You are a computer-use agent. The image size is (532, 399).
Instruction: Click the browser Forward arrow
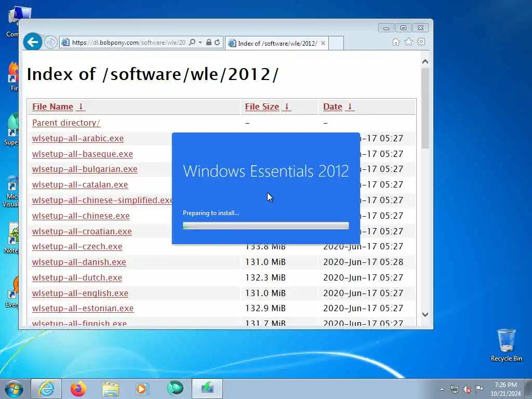(51, 43)
